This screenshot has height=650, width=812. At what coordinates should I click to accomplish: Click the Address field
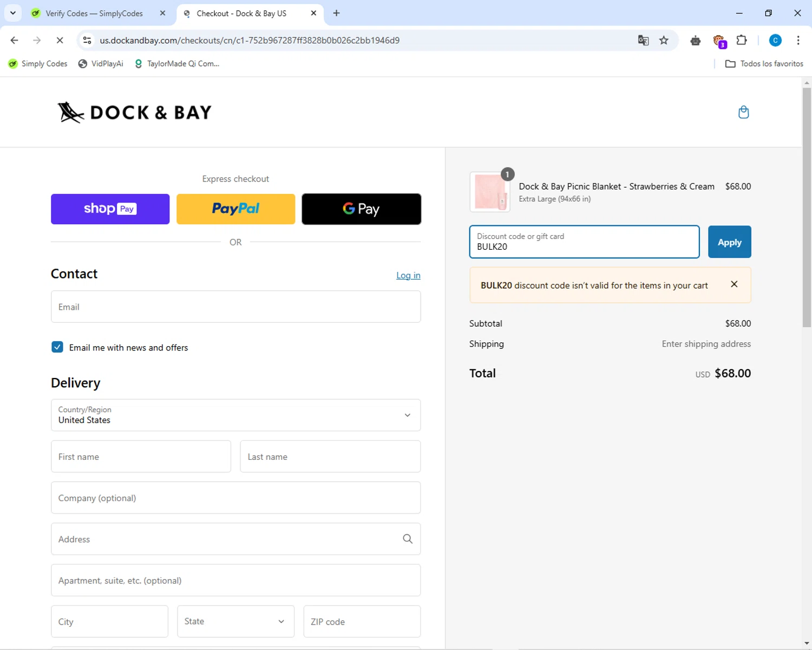(235, 539)
